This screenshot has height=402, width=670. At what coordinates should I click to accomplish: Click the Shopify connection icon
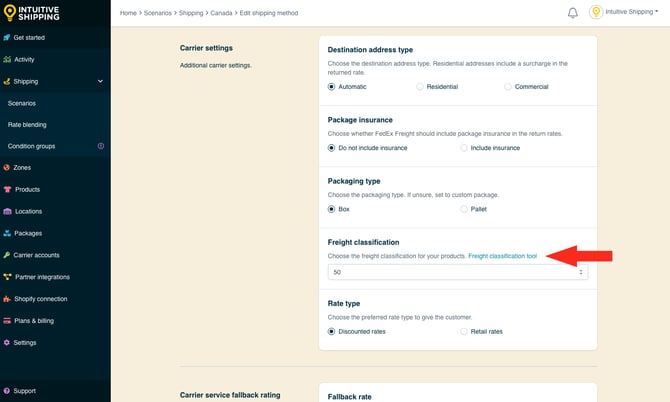(7, 299)
